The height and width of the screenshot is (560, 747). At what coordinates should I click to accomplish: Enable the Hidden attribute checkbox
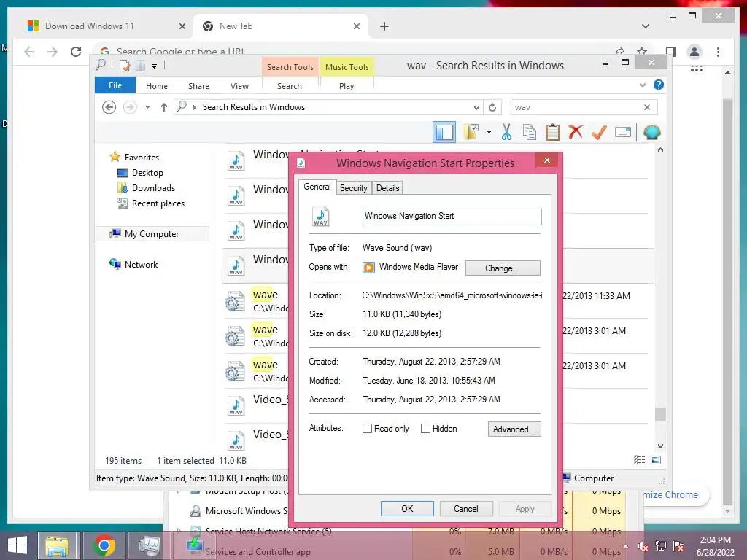tap(425, 429)
